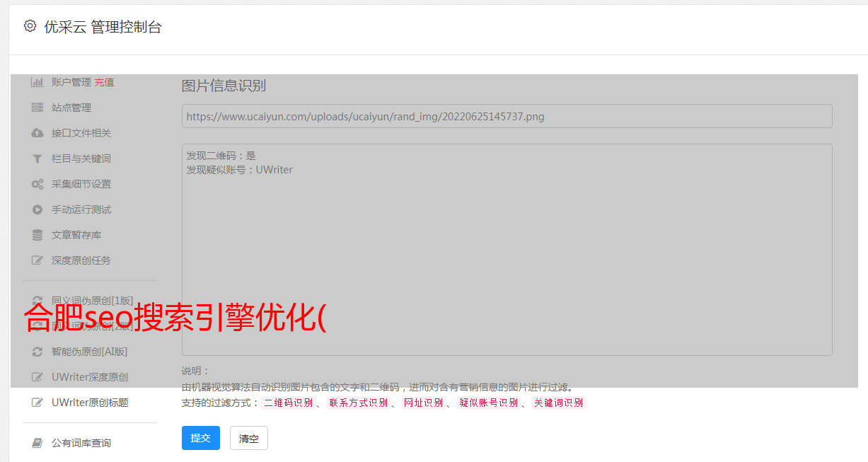Click the 优采云 管理控制台 header title
Screen dimensions: 868x462
coord(103,27)
